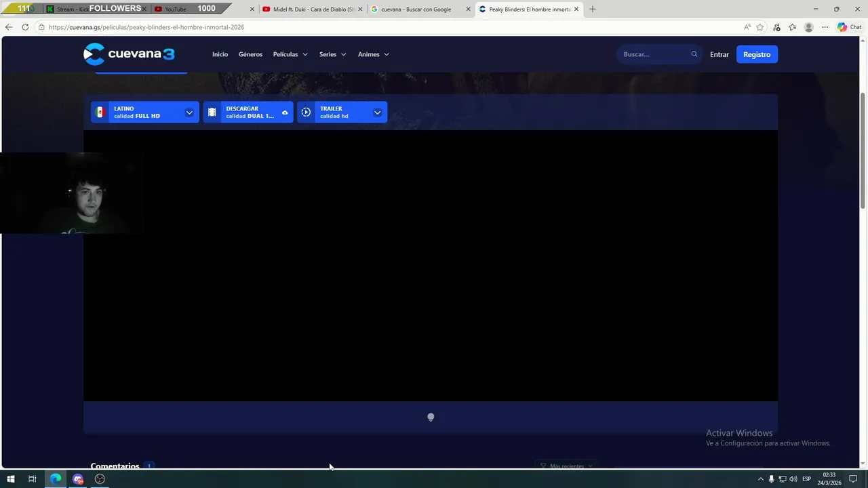Click the ESP language indicator

tap(807, 479)
